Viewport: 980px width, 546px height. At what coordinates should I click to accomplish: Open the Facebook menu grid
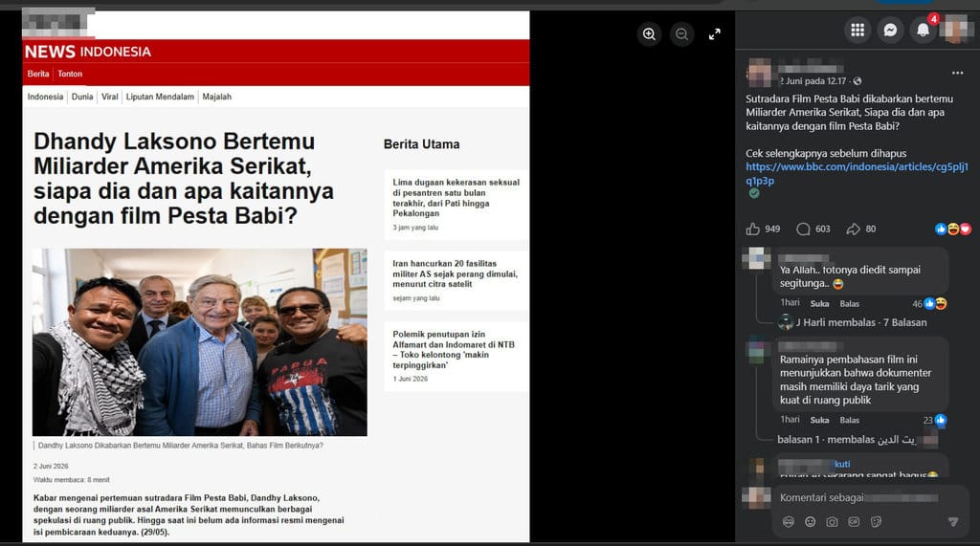click(857, 30)
